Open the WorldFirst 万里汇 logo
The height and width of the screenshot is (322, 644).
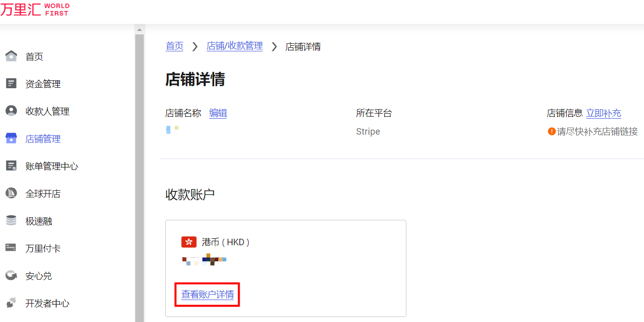pos(35,10)
